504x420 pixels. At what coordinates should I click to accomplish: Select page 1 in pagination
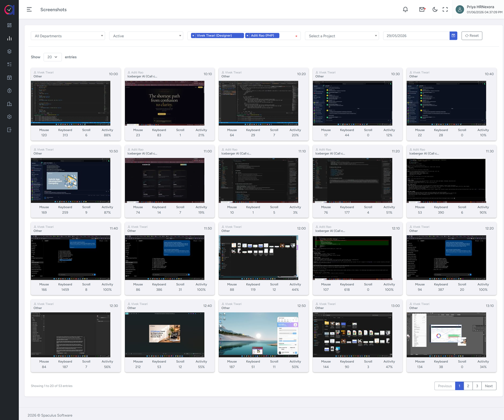click(459, 386)
